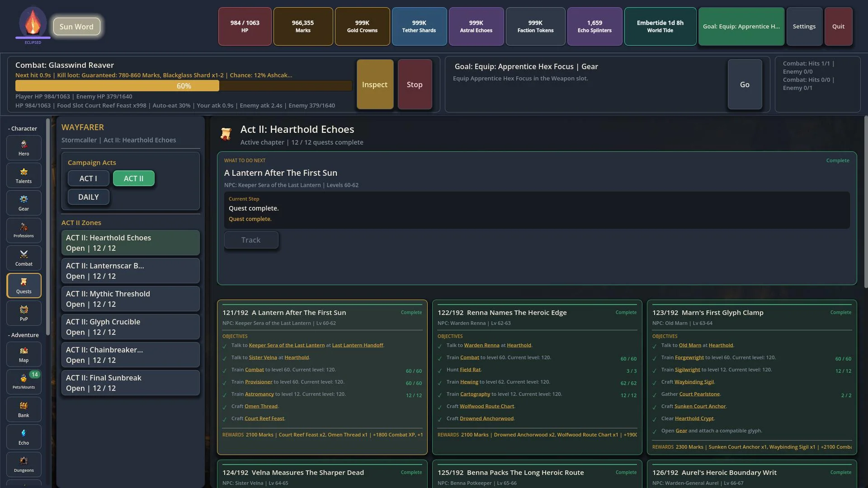This screenshot has width=868, height=488.
Task: Select zone ACT II: Glyph Crucible
Action: pyautogui.click(x=130, y=327)
